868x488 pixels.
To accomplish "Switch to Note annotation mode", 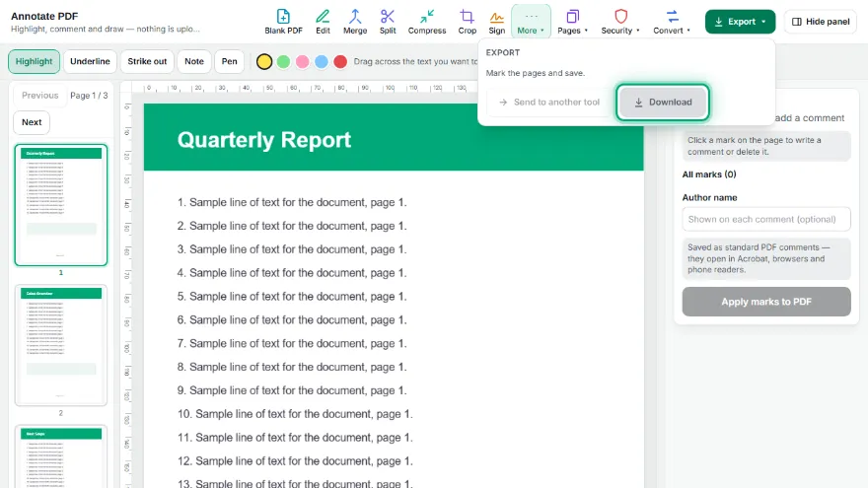I will (x=193, y=61).
